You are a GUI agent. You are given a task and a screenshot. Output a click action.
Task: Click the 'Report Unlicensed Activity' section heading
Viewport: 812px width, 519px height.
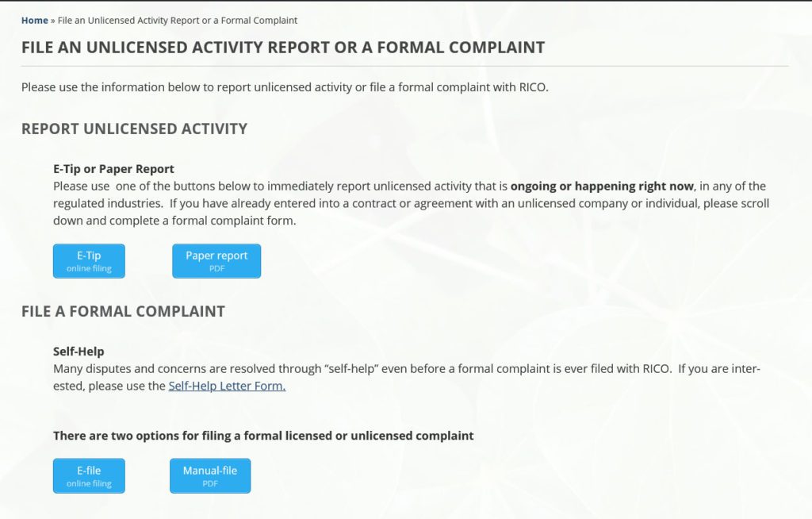tap(134, 129)
